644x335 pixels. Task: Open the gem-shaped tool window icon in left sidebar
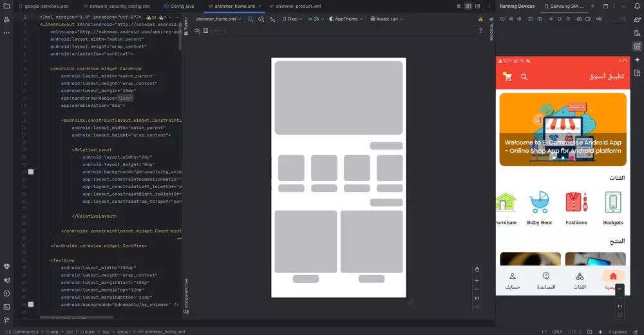[6, 267]
